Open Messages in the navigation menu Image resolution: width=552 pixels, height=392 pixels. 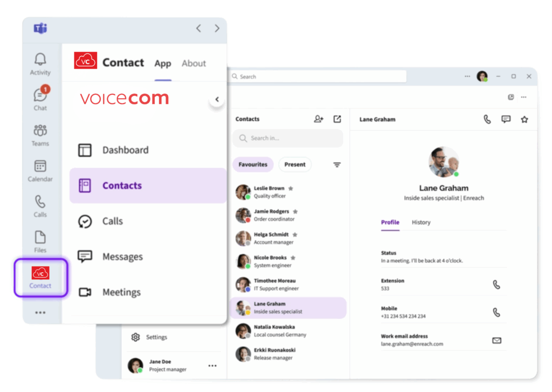tap(148, 257)
